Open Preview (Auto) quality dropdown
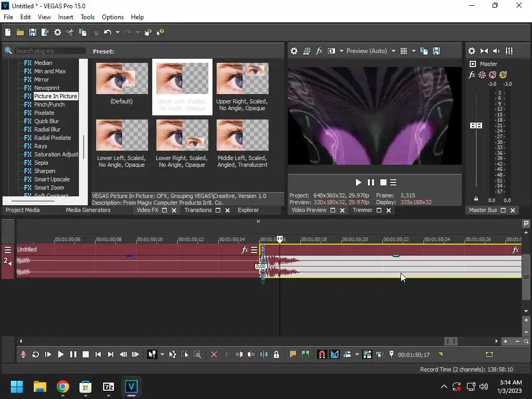The width and height of the screenshot is (532, 399). click(x=370, y=51)
